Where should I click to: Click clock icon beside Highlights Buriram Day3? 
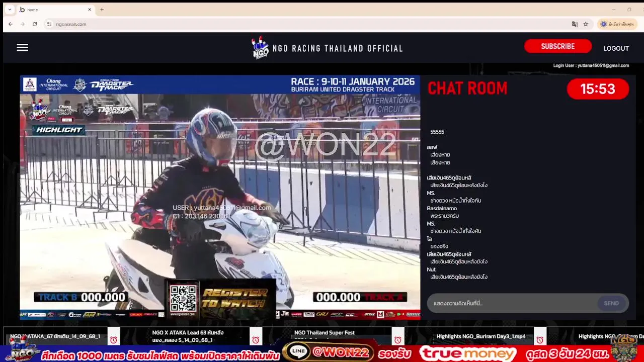[x=540, y=340]
